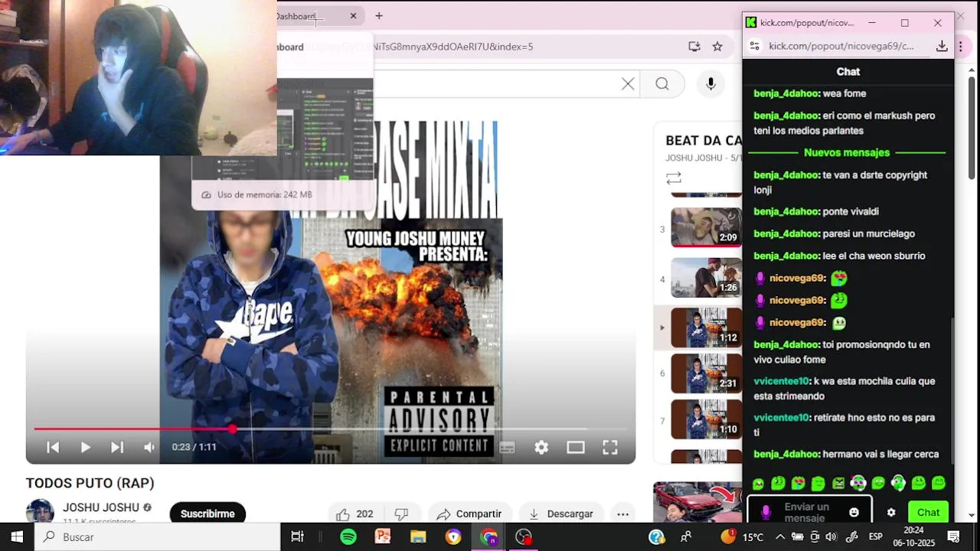Seek using the red progress bar scrubber
Image resolution: width=980 pixels, height=551 pixels.
(232, 429)
